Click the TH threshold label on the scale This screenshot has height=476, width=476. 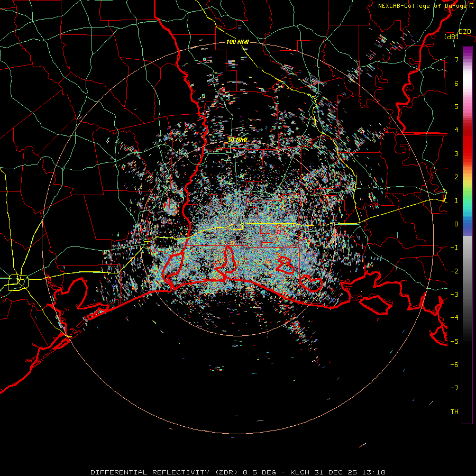(x=454, y=412)
